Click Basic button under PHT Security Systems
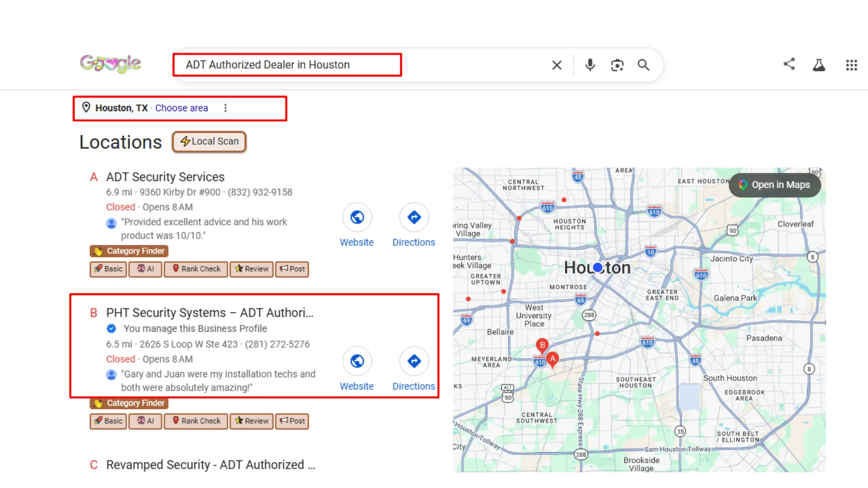This screenshot has width=868, height=488. [x=108, y=421]
